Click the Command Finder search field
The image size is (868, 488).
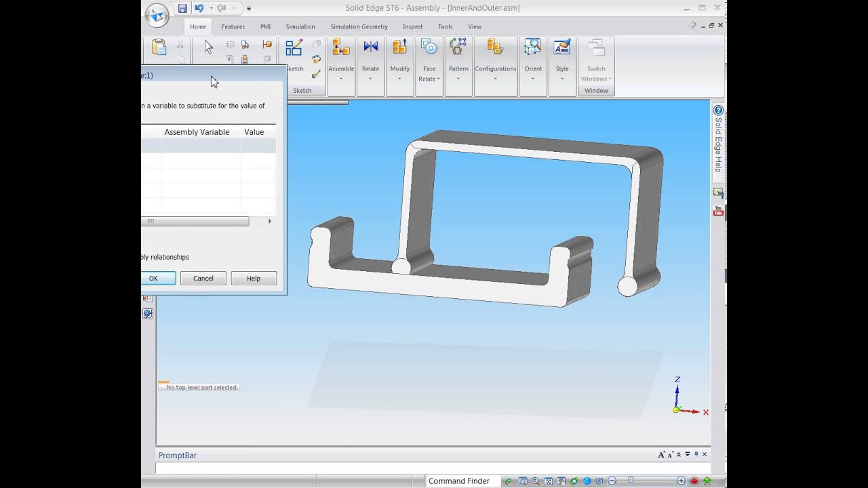463,481
